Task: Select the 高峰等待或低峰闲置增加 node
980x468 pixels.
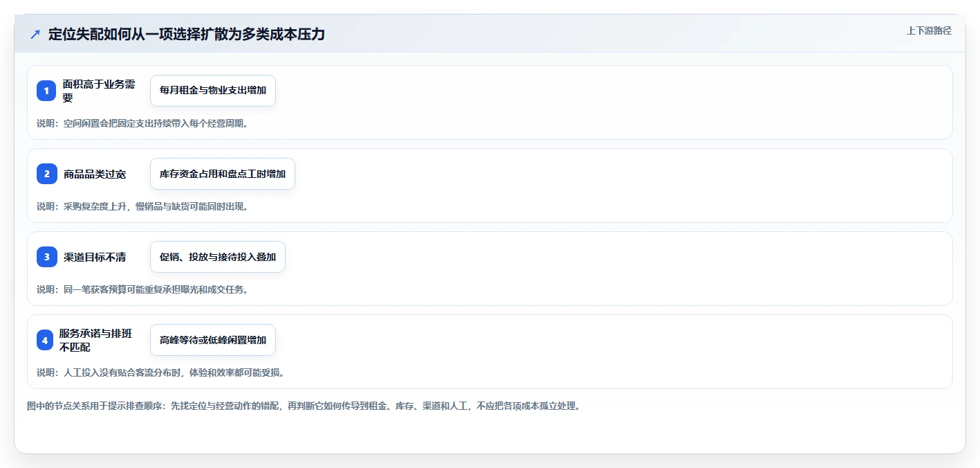Action: point(213,340)
